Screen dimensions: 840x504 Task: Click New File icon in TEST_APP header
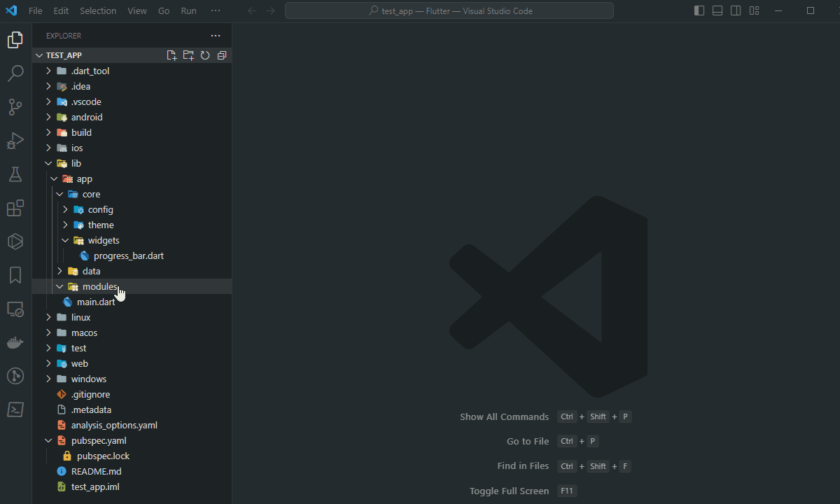pyautogui.click(x=171, y=55)
